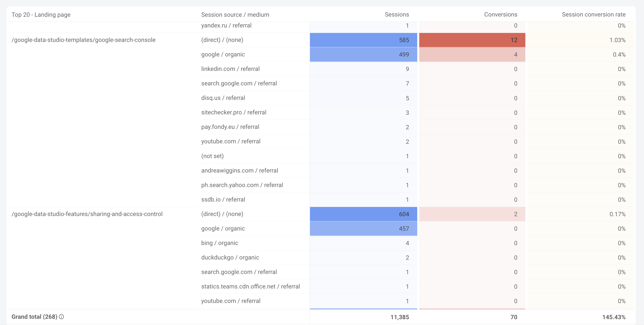Screen dimensions: 644x325
Task: Sort by Conversions column header
Action: pyautogui.click(x=501, y=14)
